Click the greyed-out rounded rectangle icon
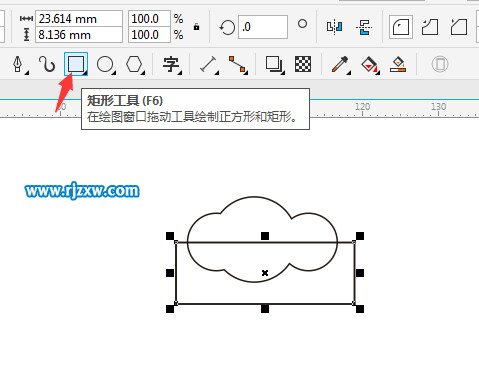 point(440,64)
